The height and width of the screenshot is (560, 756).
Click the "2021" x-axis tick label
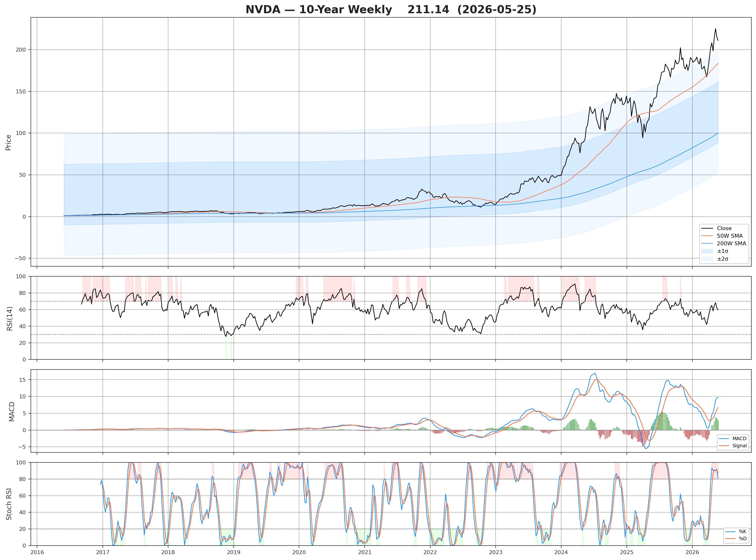click(365, 552)
